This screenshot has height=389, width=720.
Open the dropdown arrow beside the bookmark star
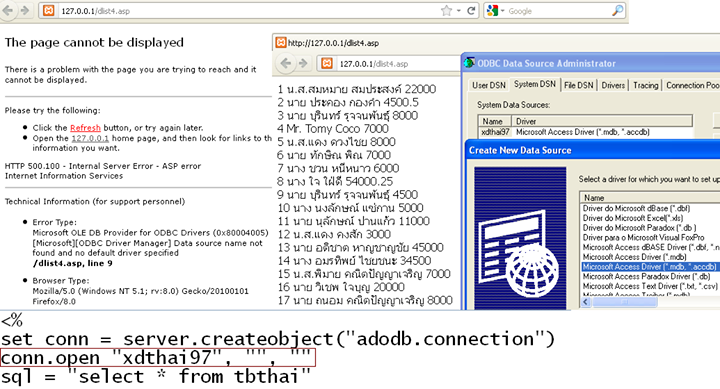tap(458, 11)
